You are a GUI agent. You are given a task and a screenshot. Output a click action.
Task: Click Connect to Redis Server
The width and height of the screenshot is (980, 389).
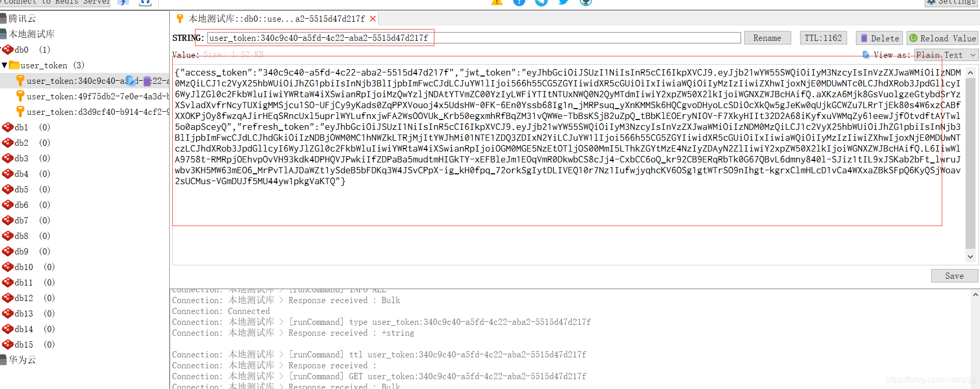[x=56, y=2]
